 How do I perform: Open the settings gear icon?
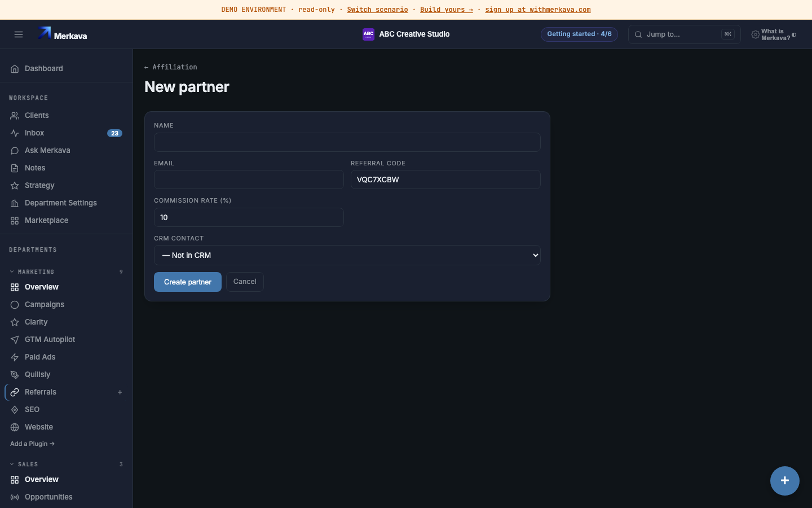click(755, 34)
